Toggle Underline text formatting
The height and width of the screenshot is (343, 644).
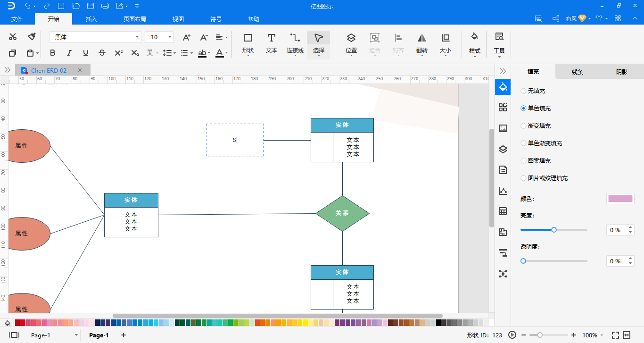click(x=85, y=53)
